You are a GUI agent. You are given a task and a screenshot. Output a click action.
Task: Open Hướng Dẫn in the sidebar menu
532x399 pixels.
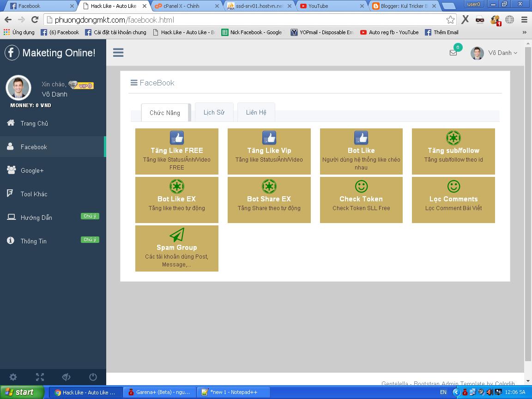[x=53, y=218]
